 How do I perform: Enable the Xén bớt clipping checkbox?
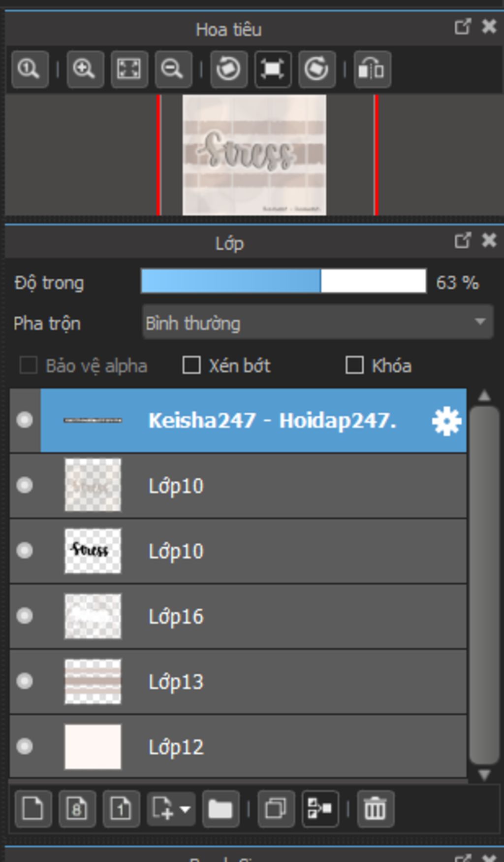(191, 365)
